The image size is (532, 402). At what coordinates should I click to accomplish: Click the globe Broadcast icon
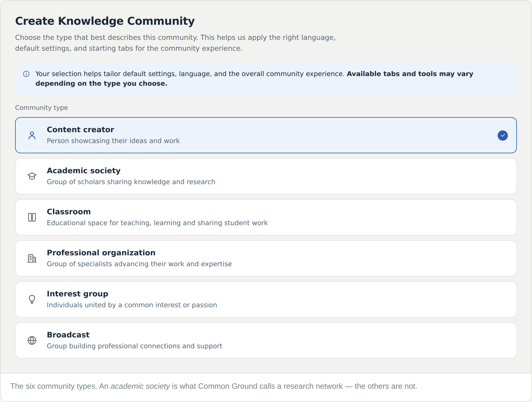[x=32, y=341]
